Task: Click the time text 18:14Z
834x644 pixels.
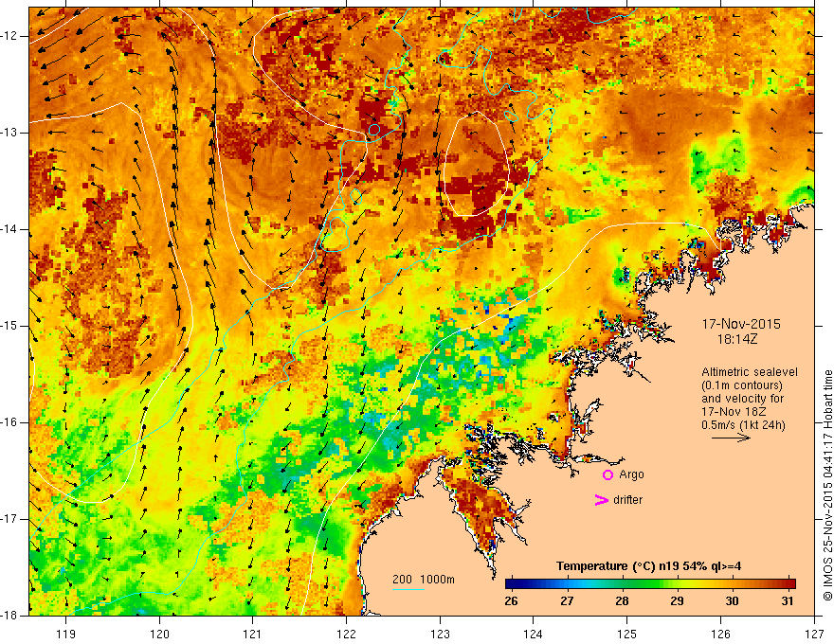Action: [736, 339]
